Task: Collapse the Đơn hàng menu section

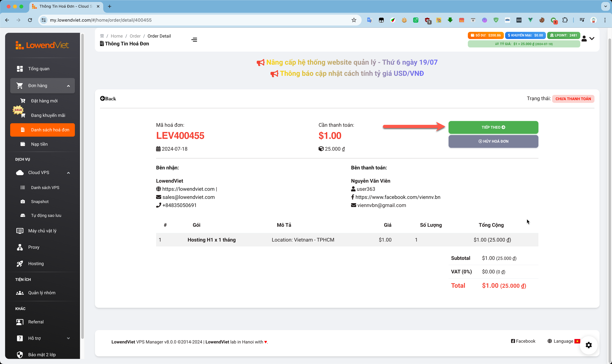Action: coord(68,86)
